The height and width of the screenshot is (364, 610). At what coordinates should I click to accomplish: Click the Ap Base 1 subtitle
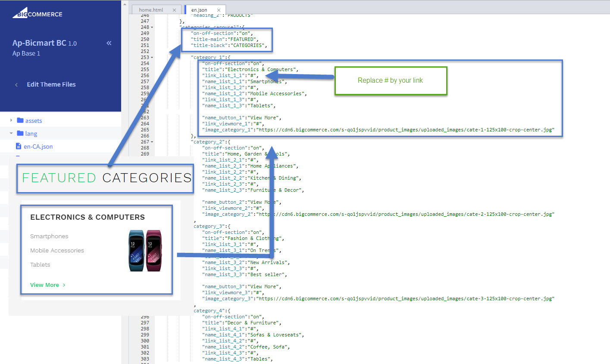(x=26, y=53)
